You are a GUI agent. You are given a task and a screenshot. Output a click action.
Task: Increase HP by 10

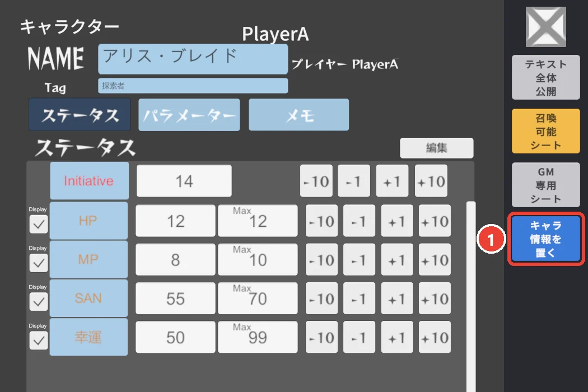(x=435, y=221)
